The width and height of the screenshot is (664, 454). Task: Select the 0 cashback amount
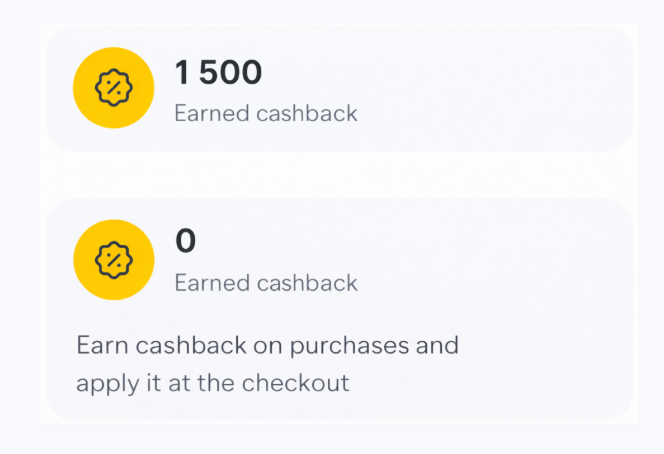pyautogui.click(x=186, y=241)
